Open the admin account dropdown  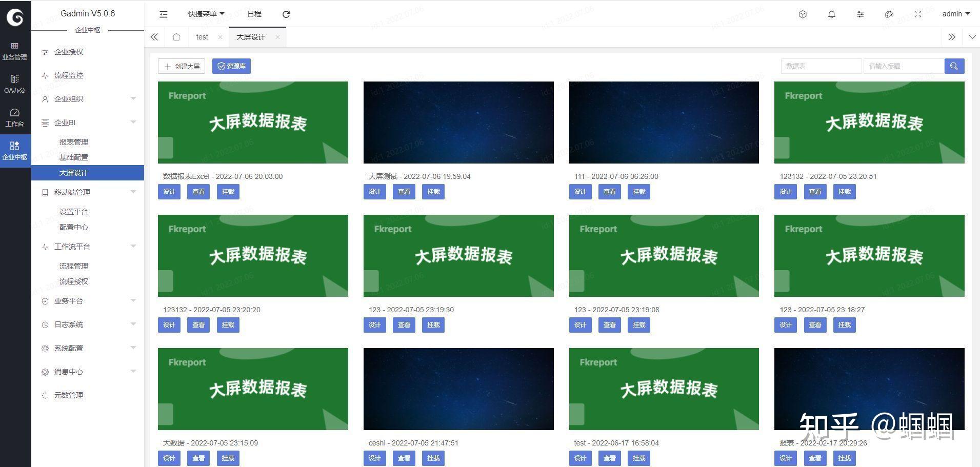(x=955, y=14)
